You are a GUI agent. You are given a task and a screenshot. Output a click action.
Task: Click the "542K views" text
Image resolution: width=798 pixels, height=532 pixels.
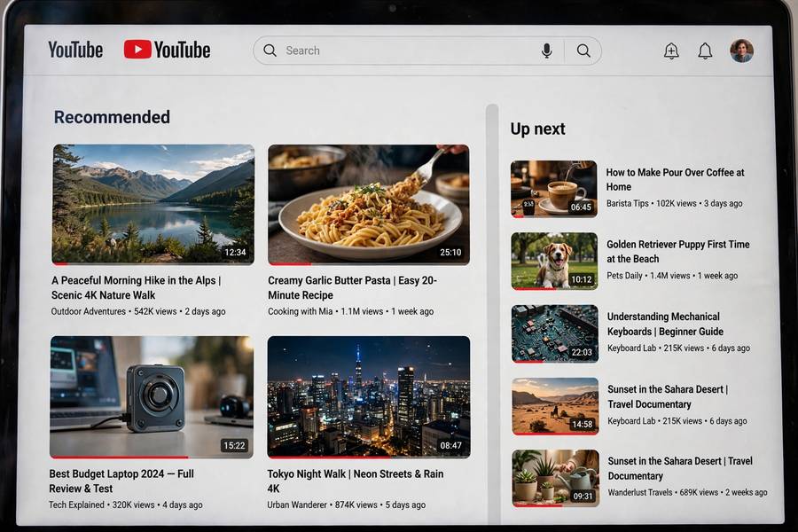pos(155,311)
